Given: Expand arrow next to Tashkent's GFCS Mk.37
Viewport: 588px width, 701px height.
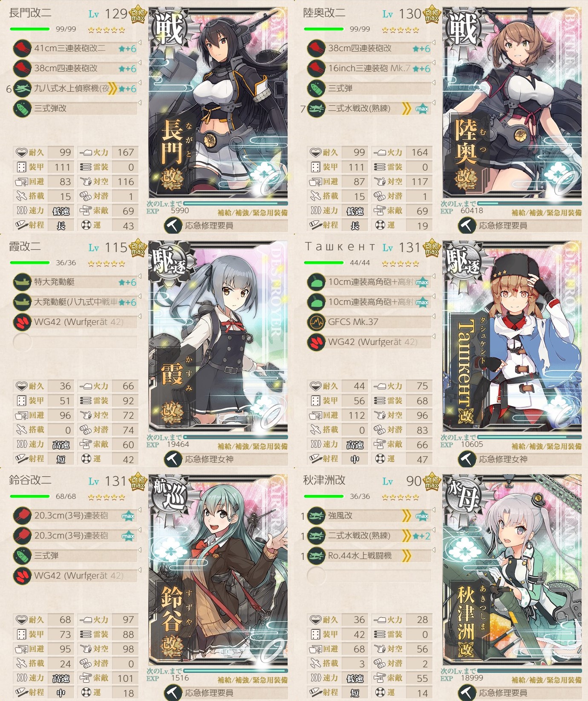Looking at the screenshot, I should pos(433,316).
